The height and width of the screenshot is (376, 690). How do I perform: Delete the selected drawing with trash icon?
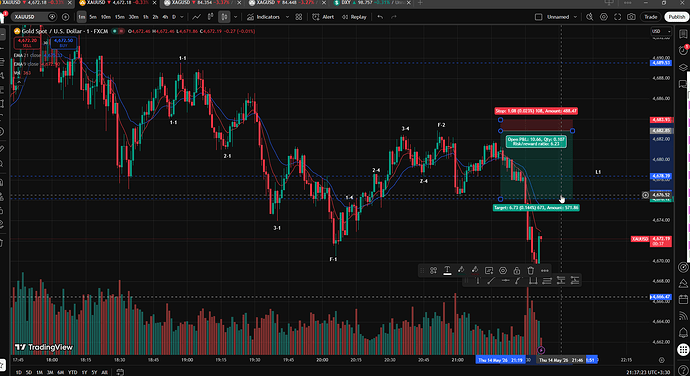(x=531, y=270)
